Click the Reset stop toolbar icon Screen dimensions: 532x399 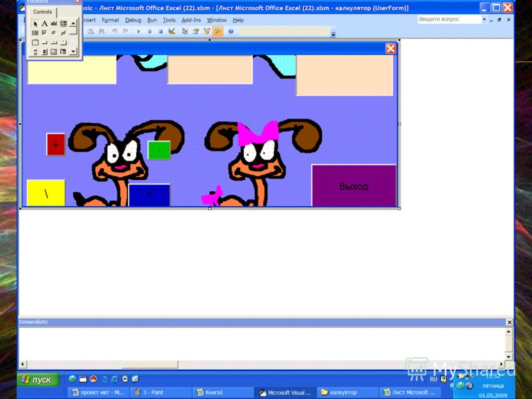point(160,31)
